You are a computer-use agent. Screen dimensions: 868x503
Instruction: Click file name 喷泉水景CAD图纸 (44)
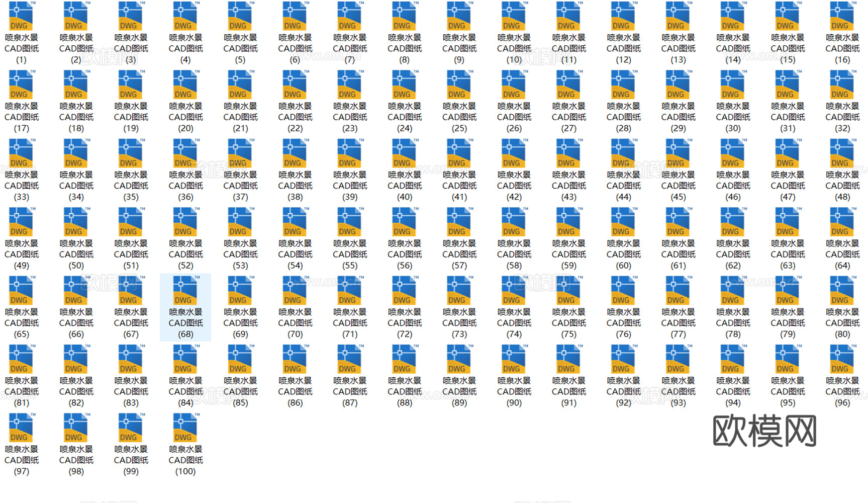coord(623,186)
